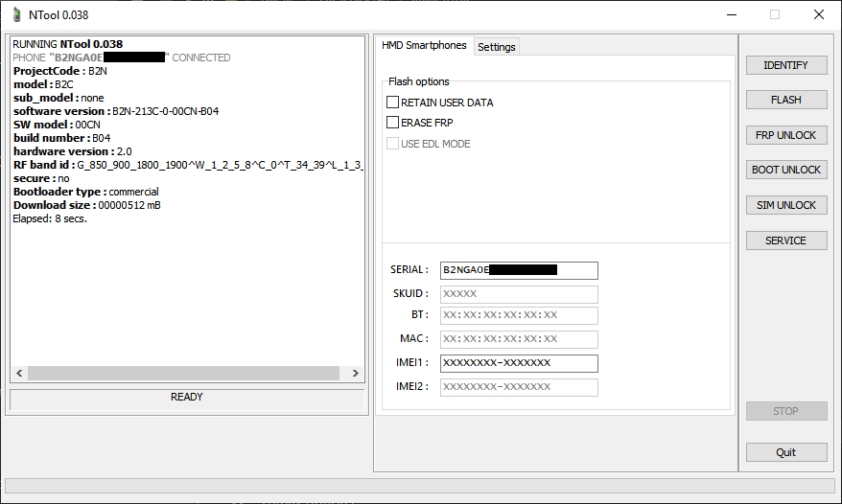Open the Settings tab

496,47
